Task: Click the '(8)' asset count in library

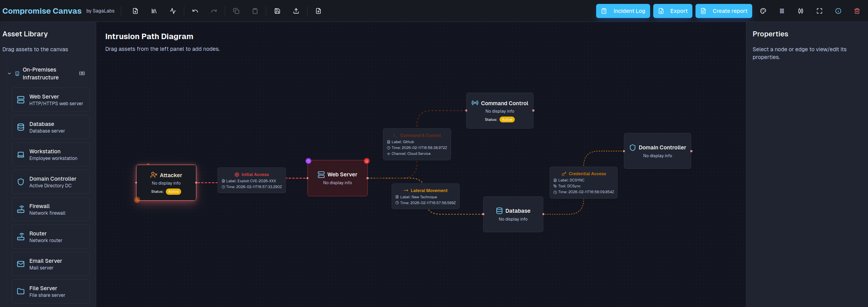Action: (x=82, y=74)
